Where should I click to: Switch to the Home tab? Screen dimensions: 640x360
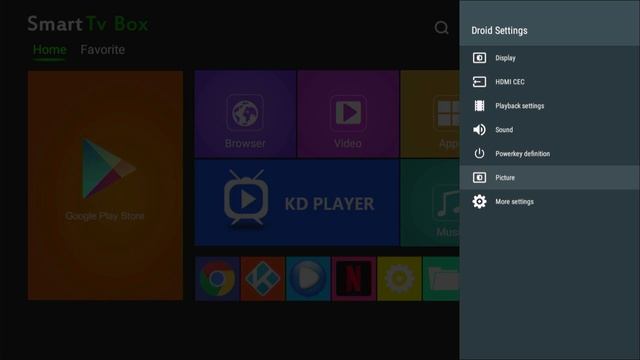(x=49, y=50)
